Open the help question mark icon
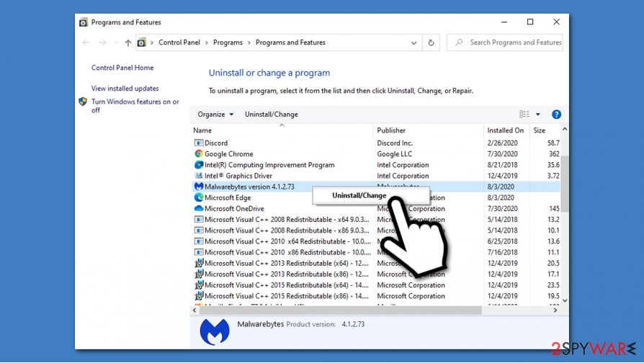Image resolution: width=644 pixels, height=363 pixels. (557, 115)
